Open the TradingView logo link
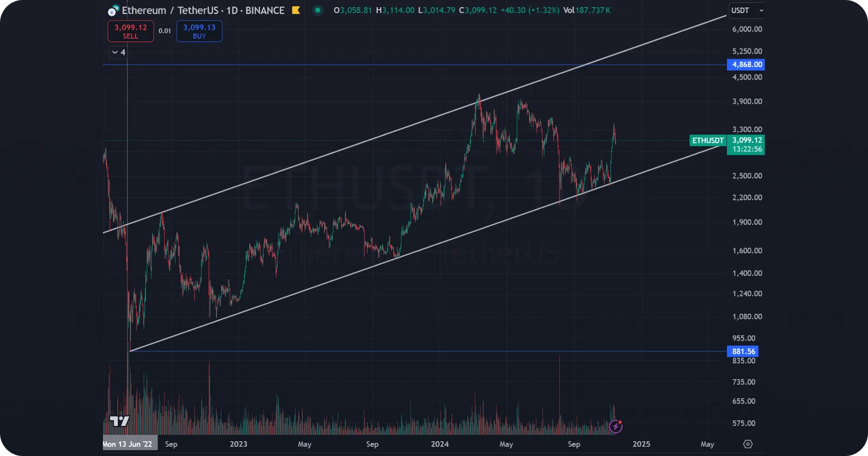 (119, 421)
